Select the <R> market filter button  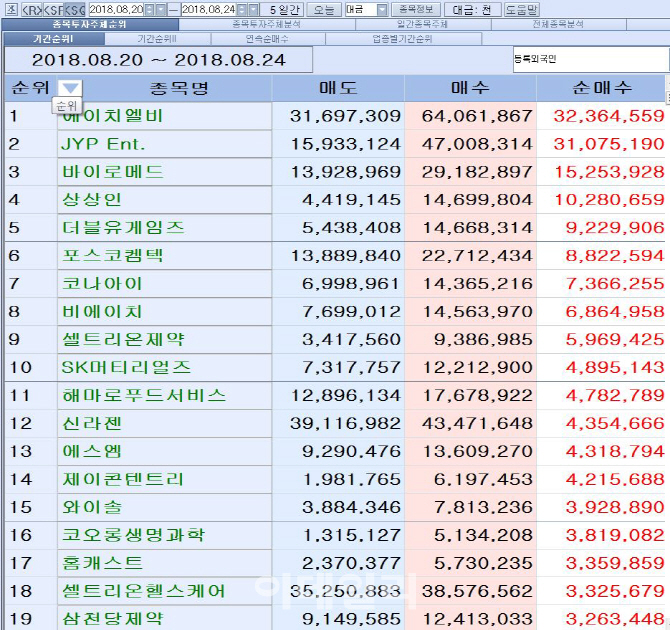[x=31, y=9]
